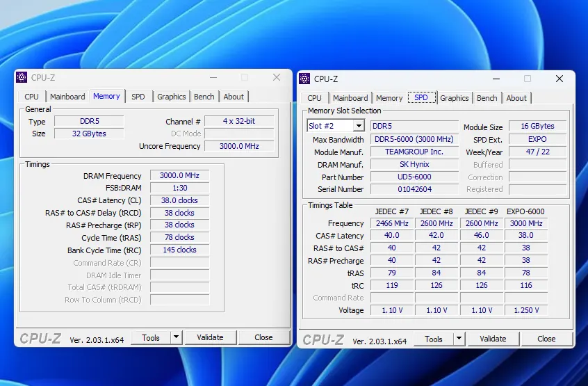Image resolution: width=588 pixels, height=386 pixels.
Task: Open the Slot #2 memory slot dropdown
Action: [x=359, y=126]
